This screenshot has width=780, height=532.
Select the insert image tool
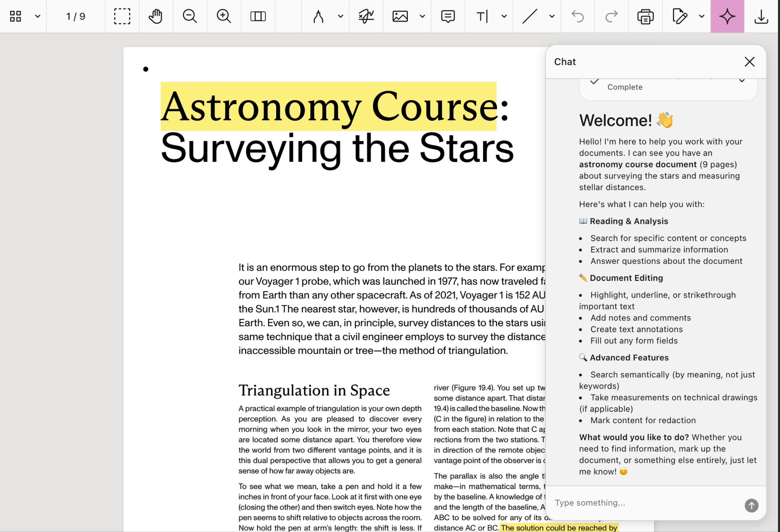click(400, 16)
